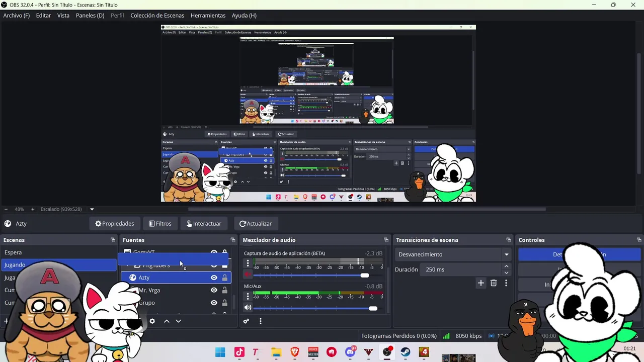Image resolution: width=644 pixels, height=362 pixels.
Task: Hide the Grupo source
Action: (214, 303)
